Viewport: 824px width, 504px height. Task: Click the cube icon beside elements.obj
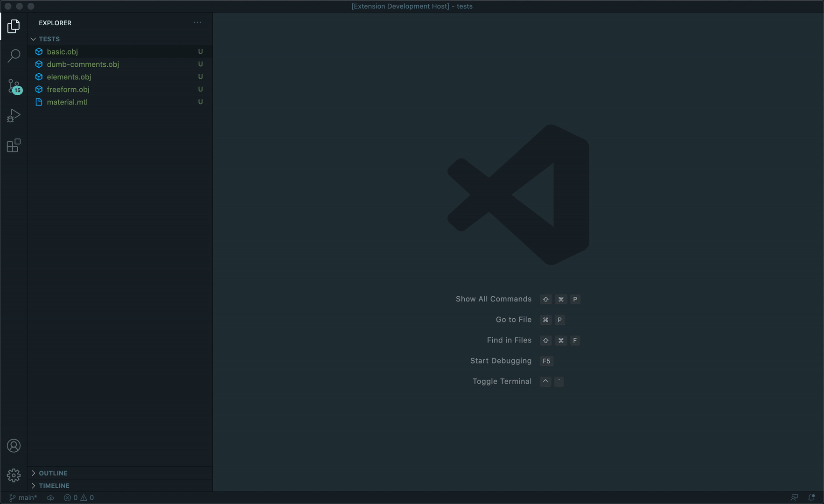click(x=39, y=77)
